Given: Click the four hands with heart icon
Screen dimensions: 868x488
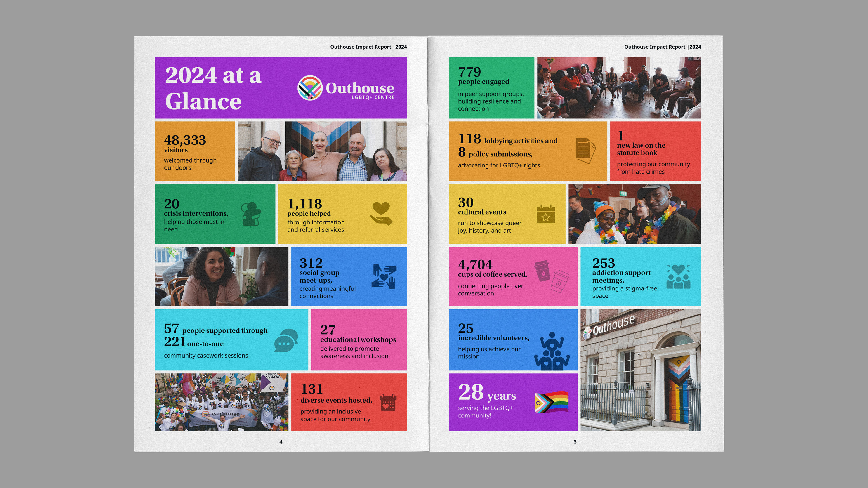Looking at the screenshot, I should (384, 276).
